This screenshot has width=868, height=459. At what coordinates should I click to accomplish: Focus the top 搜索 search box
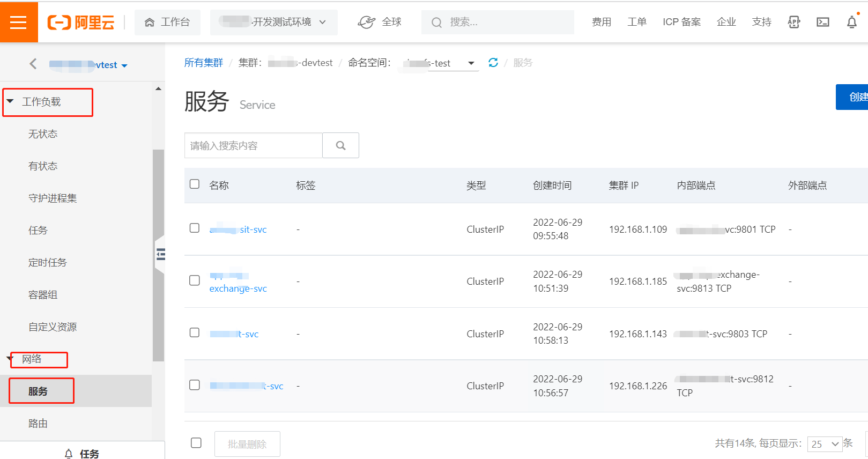(498, 22)
